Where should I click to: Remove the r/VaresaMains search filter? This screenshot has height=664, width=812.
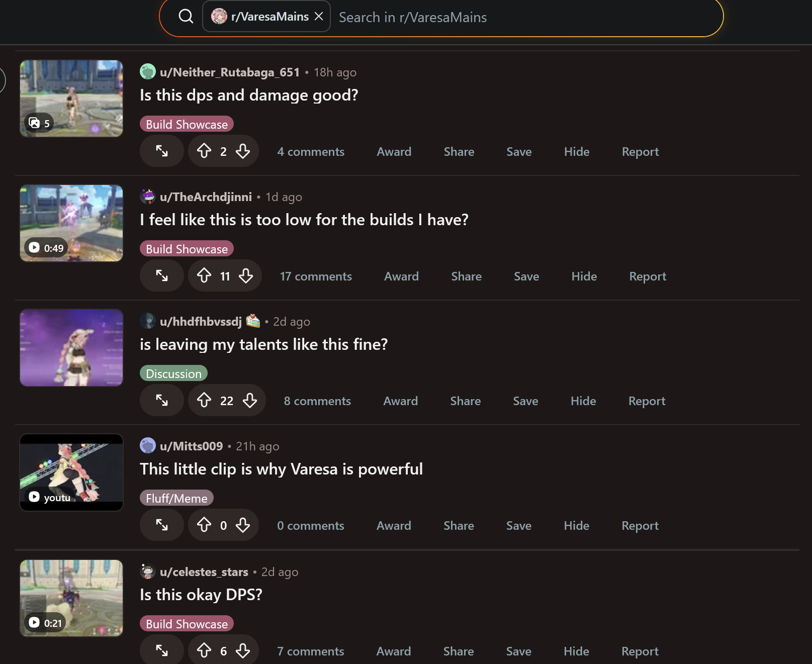[319, 17]
